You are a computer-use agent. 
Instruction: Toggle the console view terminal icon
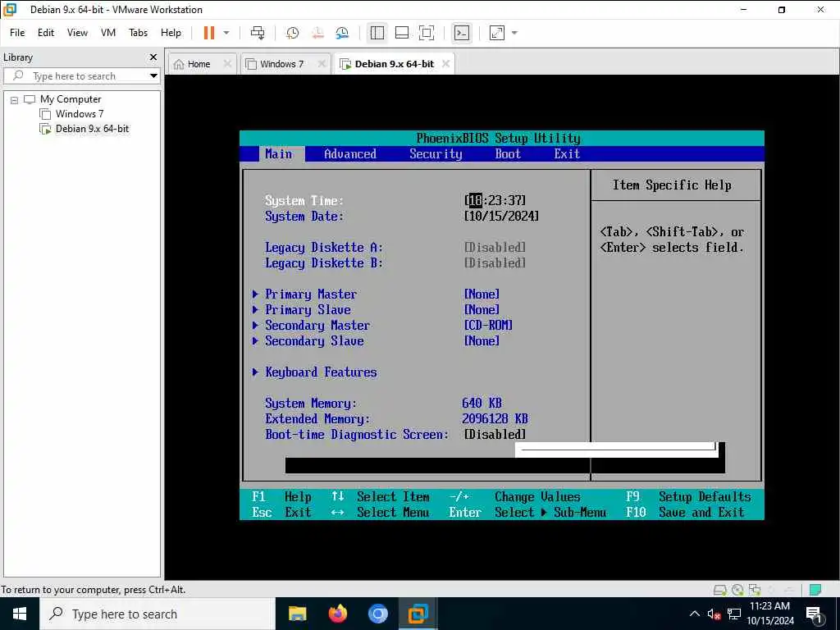coord(461,33)
